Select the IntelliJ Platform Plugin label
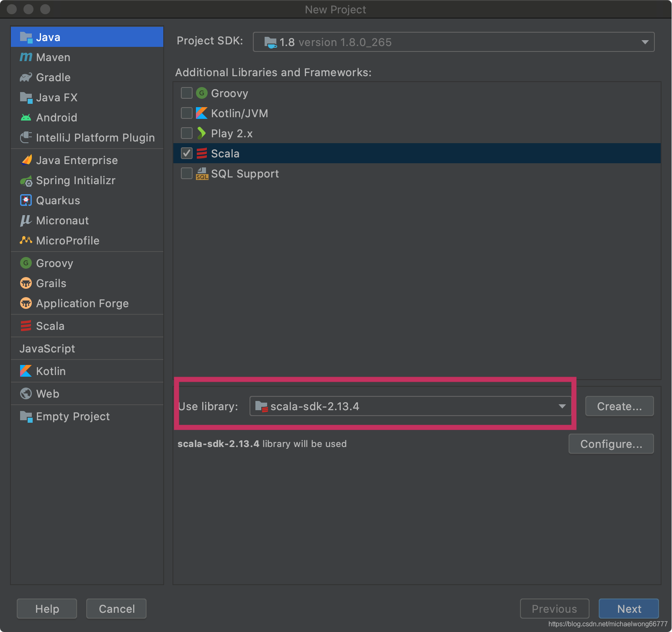 [95, 138]
